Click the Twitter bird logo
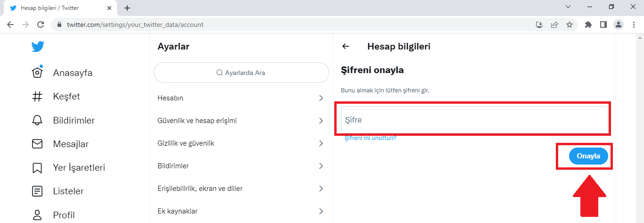 [38, 47]
